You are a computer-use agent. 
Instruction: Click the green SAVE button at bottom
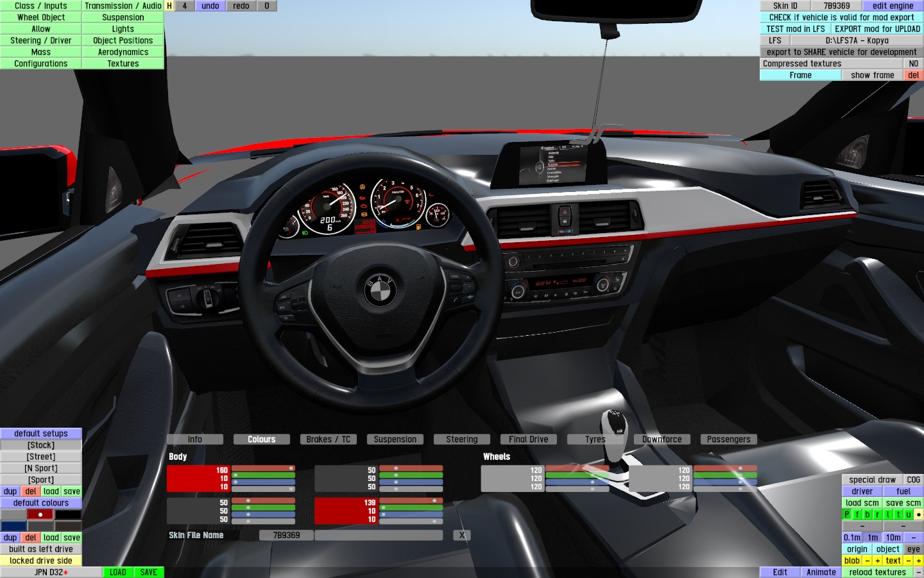click(x=149, y=572)
